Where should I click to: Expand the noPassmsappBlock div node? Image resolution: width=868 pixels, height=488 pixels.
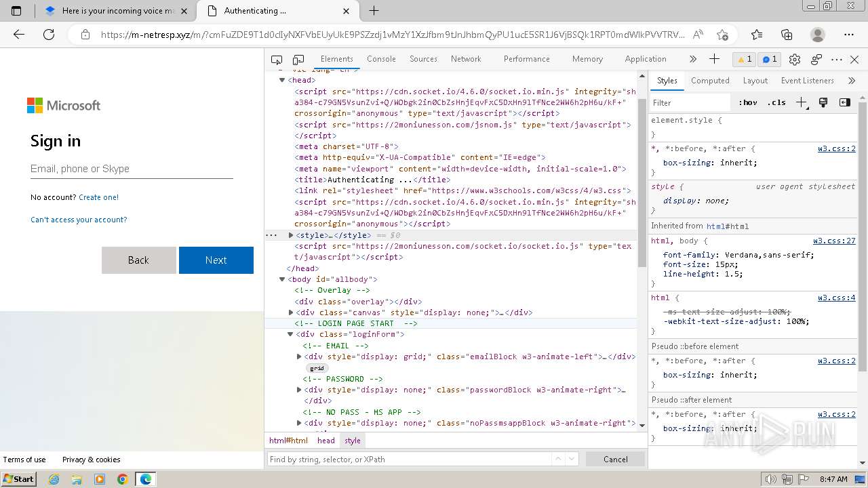pyautogui.click(x=299, y=423)
